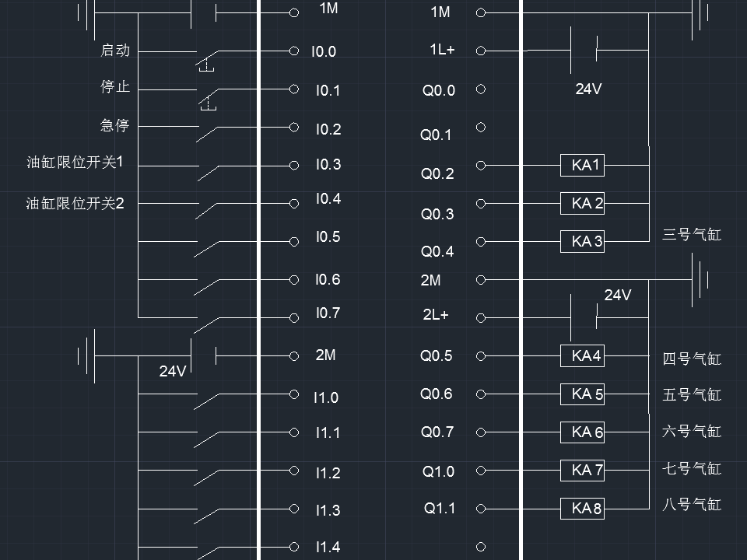This screenshot has width=747, height=560.
Task: Click the 八号气缸 text label
Action: [692, 505]
